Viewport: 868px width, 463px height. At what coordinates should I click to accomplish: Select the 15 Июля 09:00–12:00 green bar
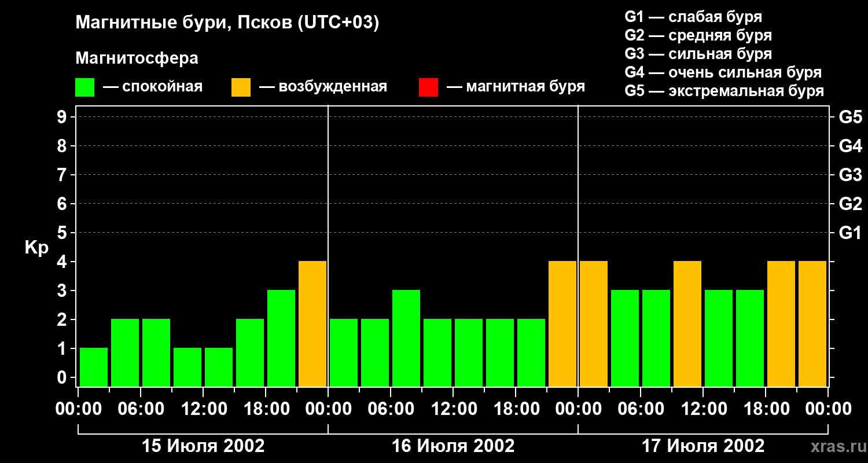point(187,367)
